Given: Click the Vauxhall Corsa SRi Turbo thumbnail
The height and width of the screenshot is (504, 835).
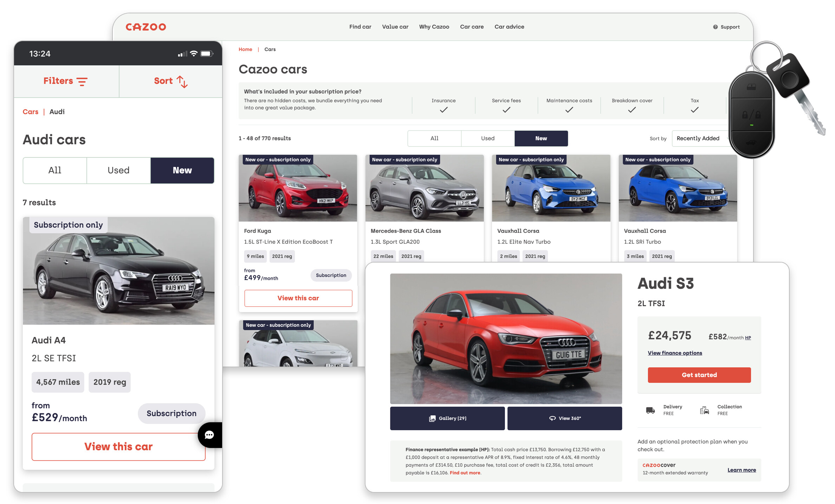Looking at the screenshot, I should [678, 188].
